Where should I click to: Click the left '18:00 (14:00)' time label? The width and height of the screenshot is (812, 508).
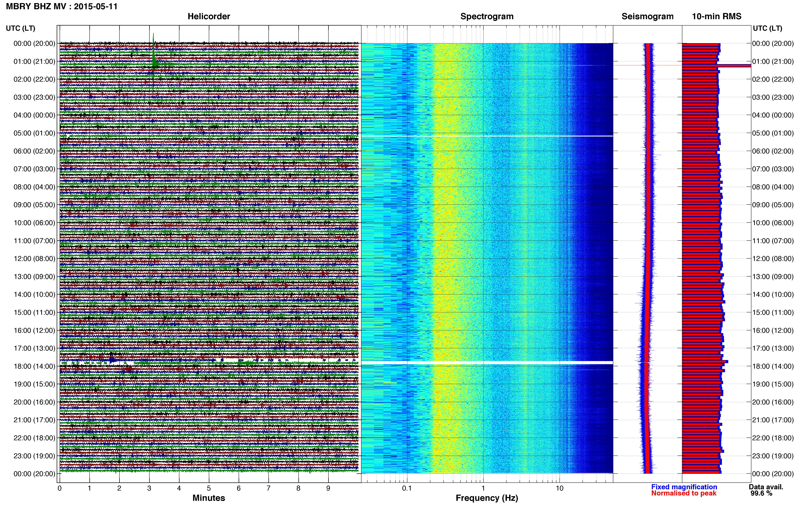[34, 366]
